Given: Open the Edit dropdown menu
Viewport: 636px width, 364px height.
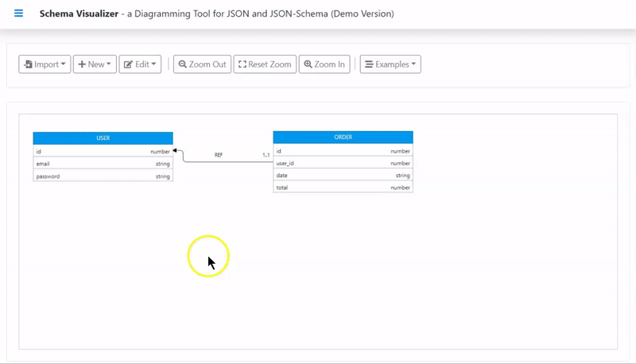Looking at the screenshot, I should coord(140,64).
